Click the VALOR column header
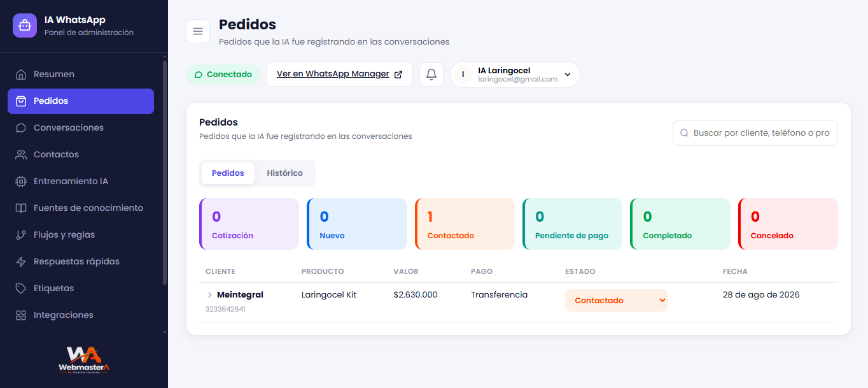 click(406, 271)
